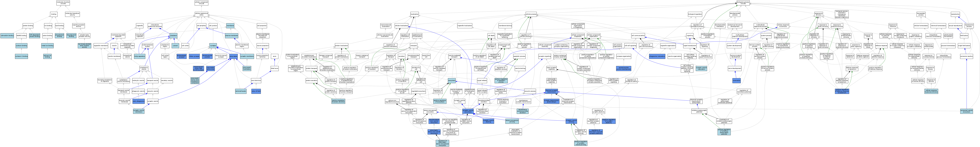This screenshot has height=147, width=980.
Task: Select the phospholipid binding node
Action: click(59, 36)
